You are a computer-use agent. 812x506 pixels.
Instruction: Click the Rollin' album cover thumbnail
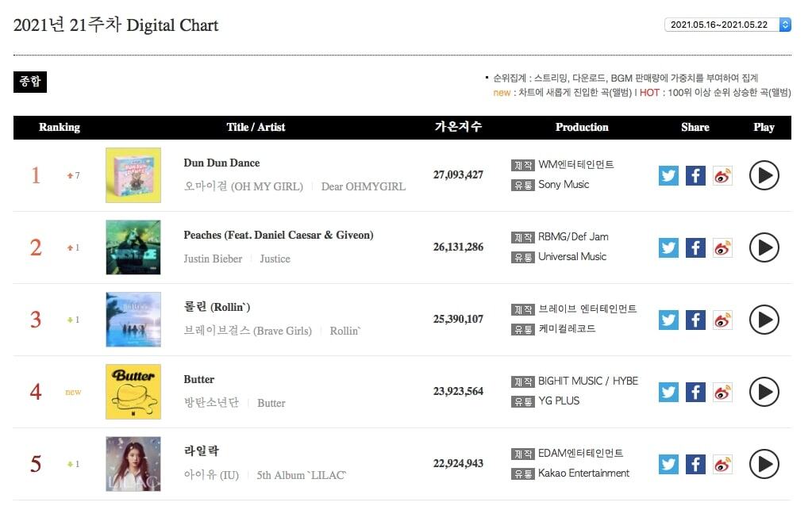[x=133, y=320]
